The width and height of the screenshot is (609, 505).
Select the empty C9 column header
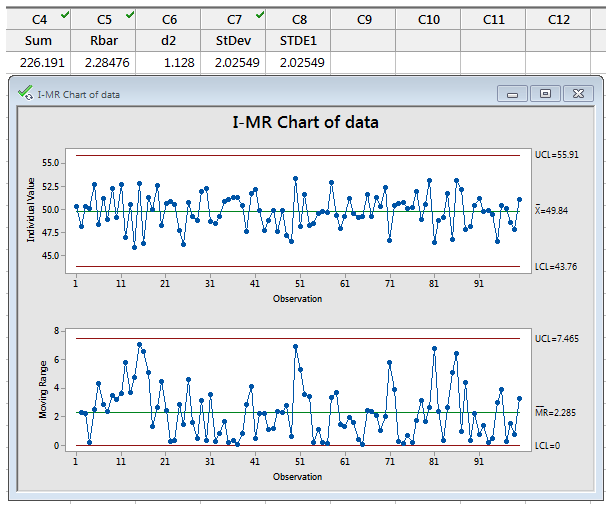pyautogui.click(x=364, y=20)
